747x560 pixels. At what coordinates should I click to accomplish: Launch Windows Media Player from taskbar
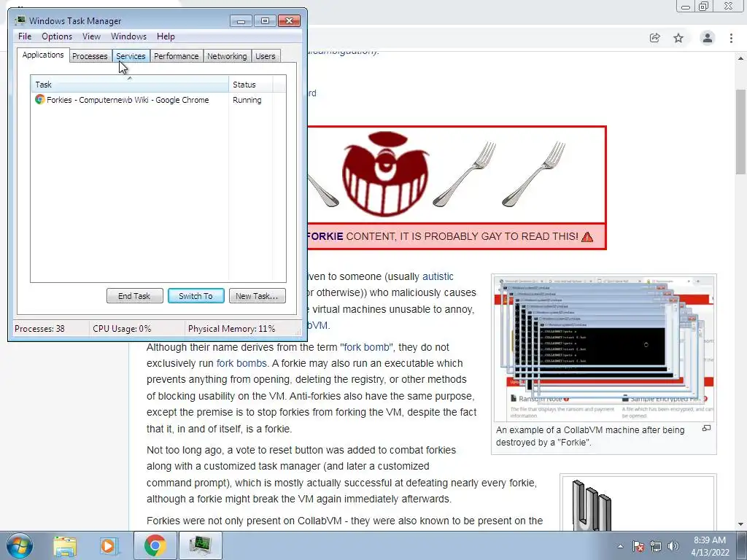(x=108, y=545)
